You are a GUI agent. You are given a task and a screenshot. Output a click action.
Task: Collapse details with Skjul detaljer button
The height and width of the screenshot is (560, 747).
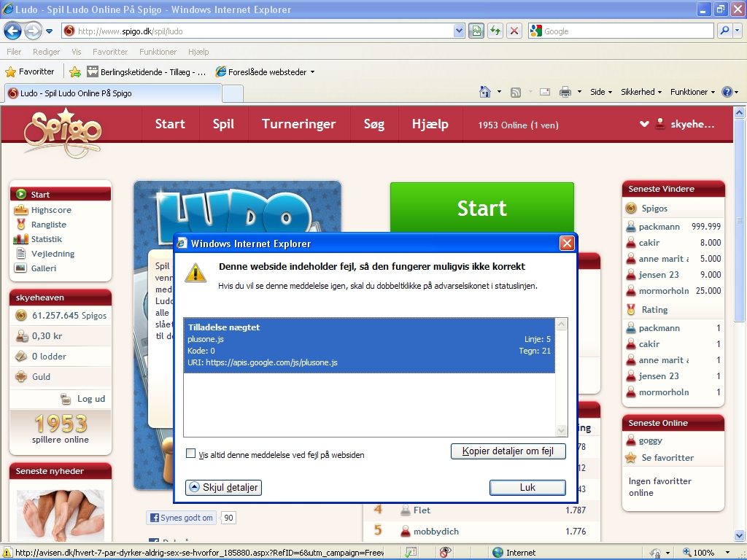[223, 487]
